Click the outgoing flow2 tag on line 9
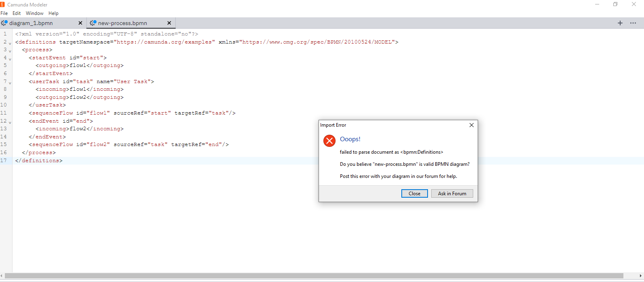 [x=80, y=97]
